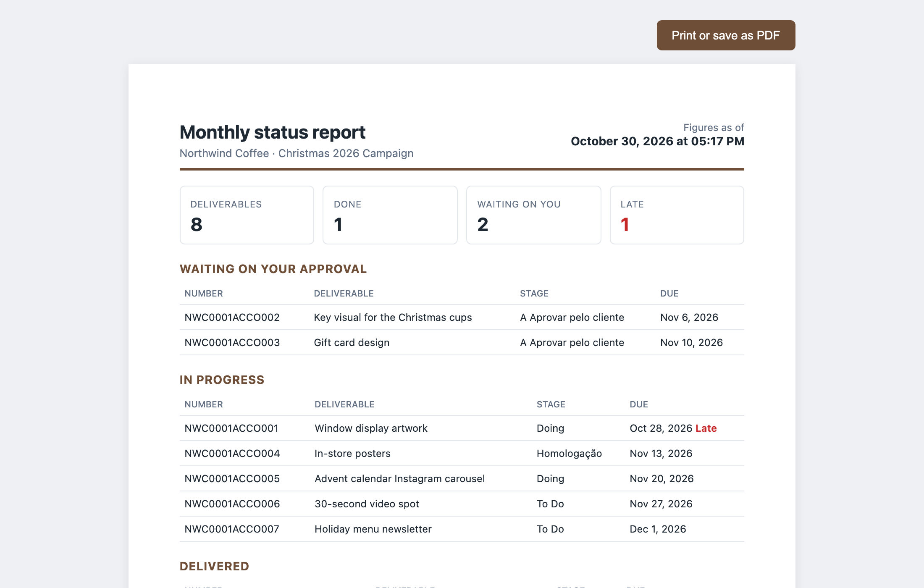The height and width of the screenshot is (588, 924).
Task: Click the Window display artwork row
Action: tap(462, 428)
